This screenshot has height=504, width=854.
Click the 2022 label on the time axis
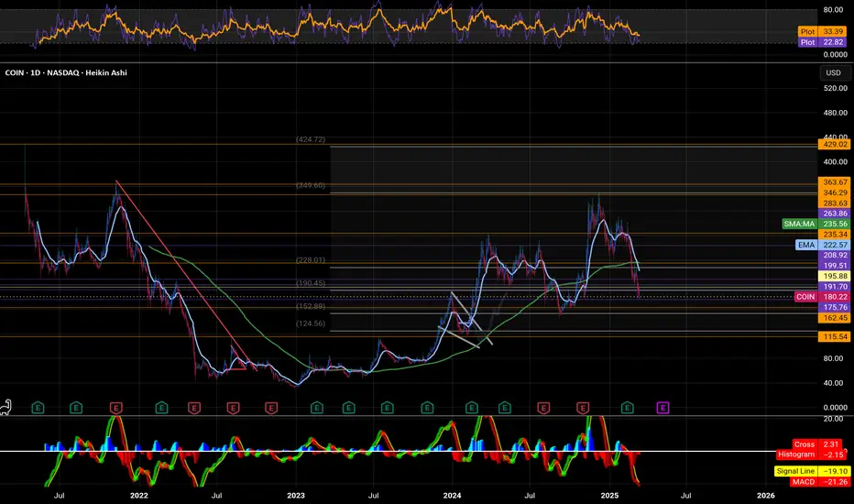click(139, 495)
